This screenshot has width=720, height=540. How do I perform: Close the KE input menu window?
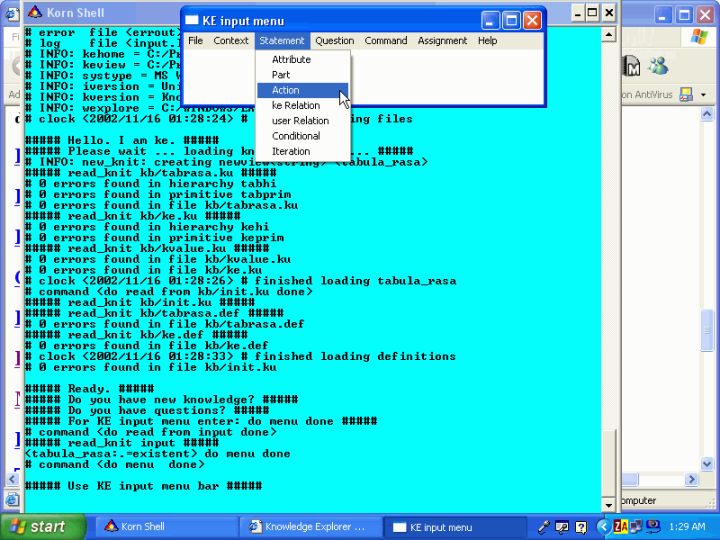[532, 21]
